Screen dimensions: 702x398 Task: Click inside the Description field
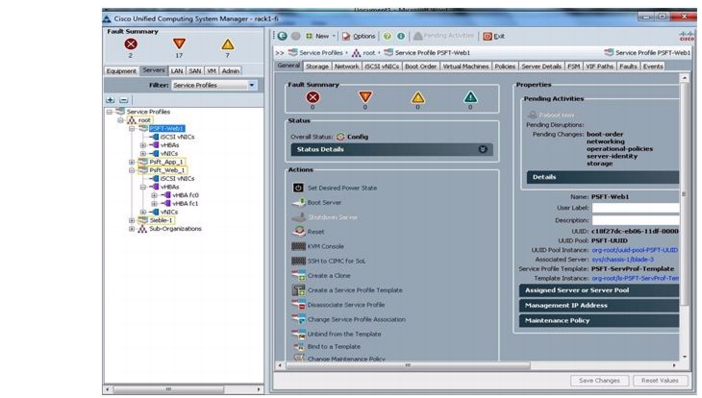pos(635,220)
